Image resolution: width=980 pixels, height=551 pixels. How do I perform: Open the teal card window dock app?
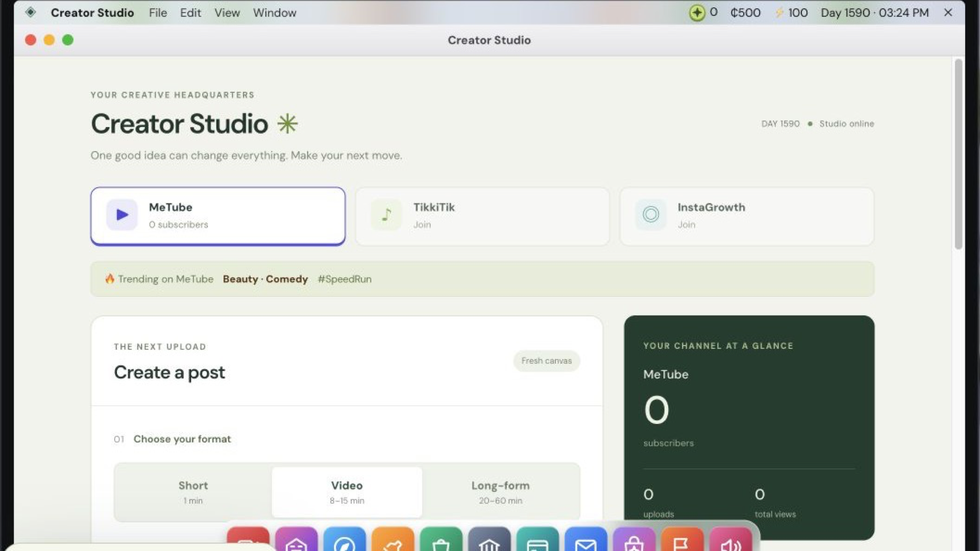coord(537,540)
